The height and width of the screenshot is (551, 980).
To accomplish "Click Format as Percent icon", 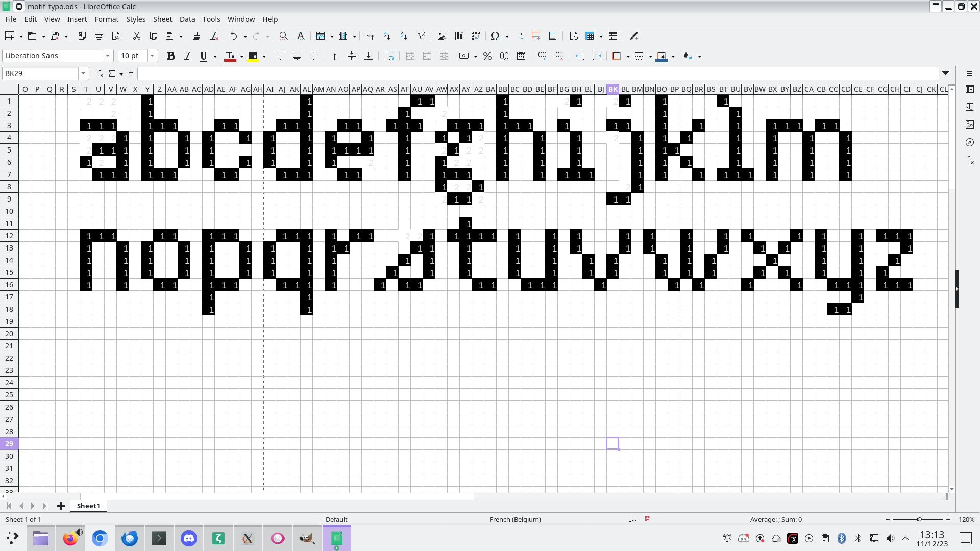I will click(487, 56).
